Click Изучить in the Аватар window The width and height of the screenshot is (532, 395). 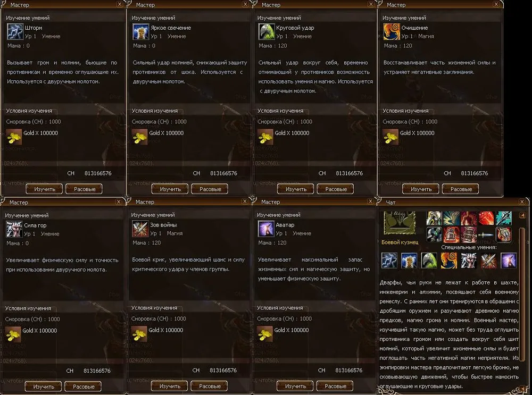tap(295, 386)
